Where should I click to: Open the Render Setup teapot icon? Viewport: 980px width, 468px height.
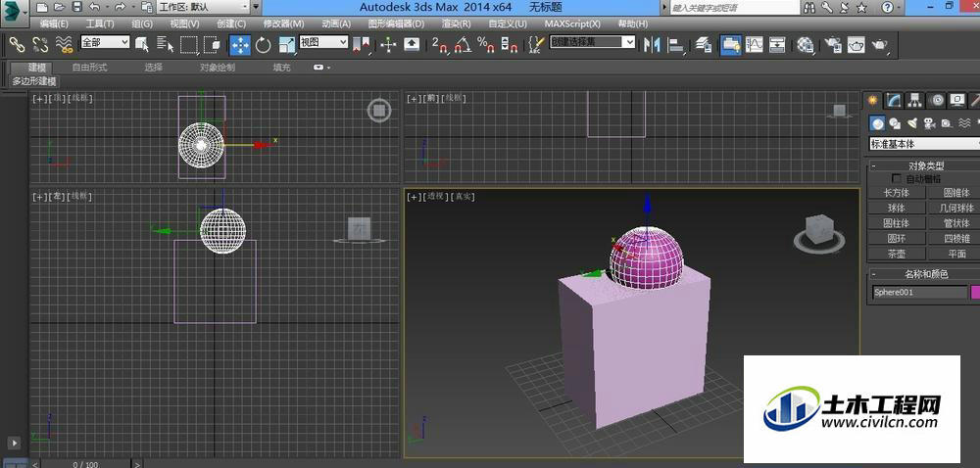coord(832,44)
